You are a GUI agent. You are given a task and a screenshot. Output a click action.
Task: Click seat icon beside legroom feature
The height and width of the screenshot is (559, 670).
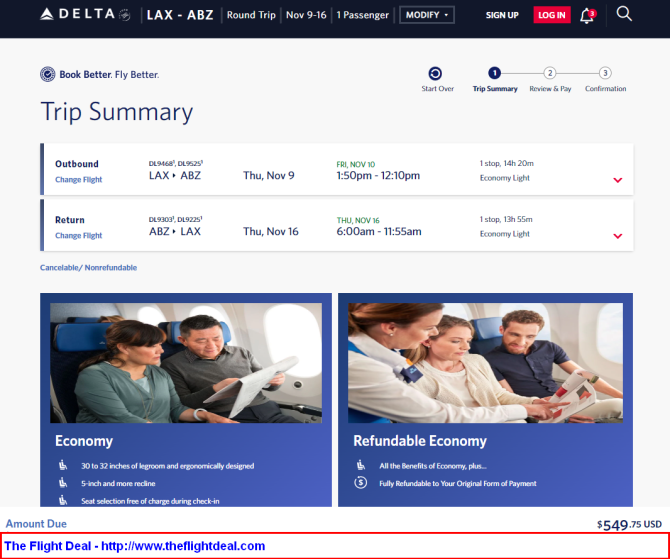tap(63, 465)
